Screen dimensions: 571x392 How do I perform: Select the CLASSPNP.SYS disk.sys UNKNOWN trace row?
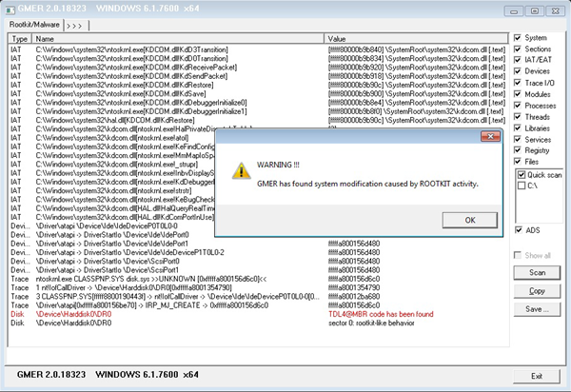point(258,279)
